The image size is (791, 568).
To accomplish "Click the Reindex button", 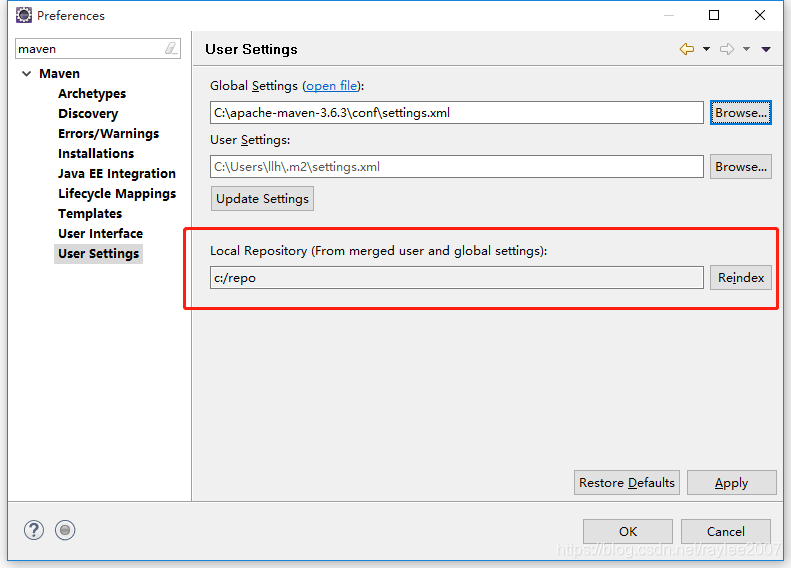I will point(741,277).
